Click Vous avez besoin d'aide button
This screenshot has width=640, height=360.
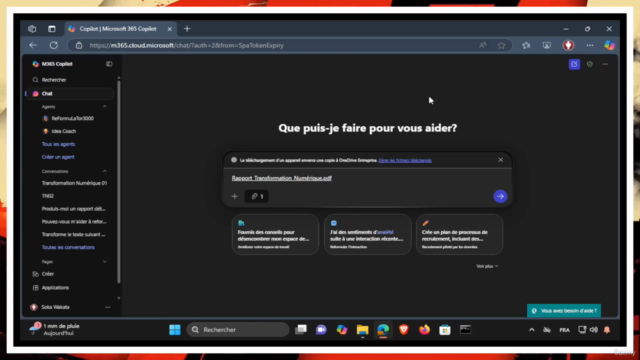tap(564, 311)
